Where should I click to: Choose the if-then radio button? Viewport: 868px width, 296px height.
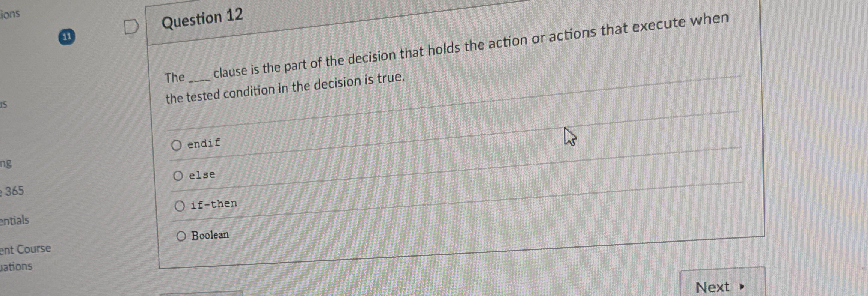pos(181,206)
